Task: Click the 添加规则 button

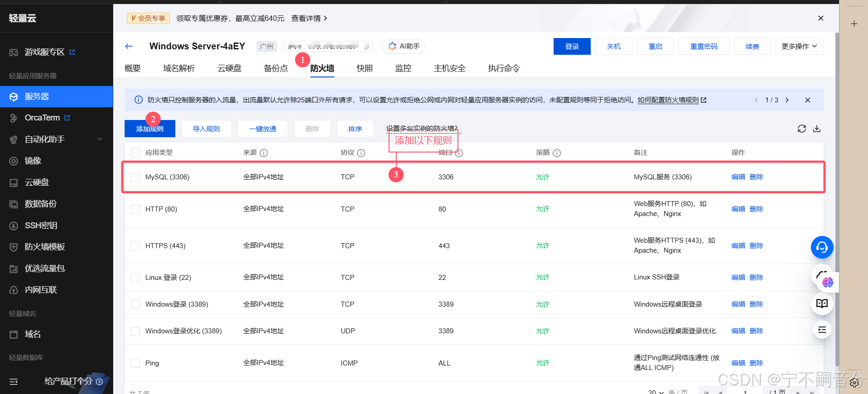Action: (150, 129)
